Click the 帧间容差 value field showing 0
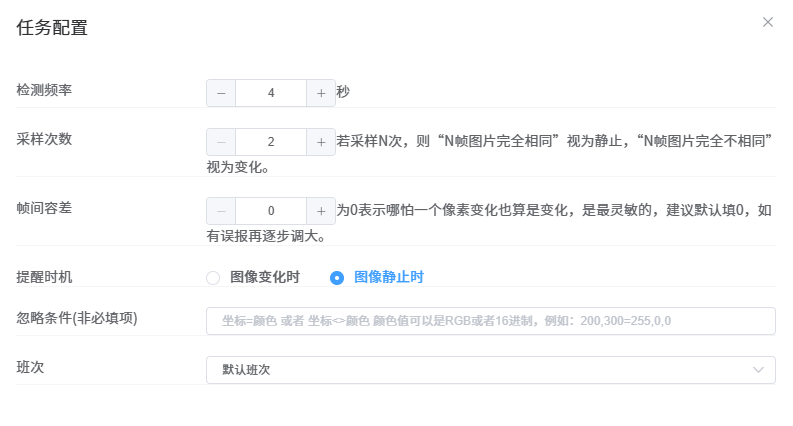Image resolution: width=793 pixels, height=426 pixels. (x=271, y=211)
